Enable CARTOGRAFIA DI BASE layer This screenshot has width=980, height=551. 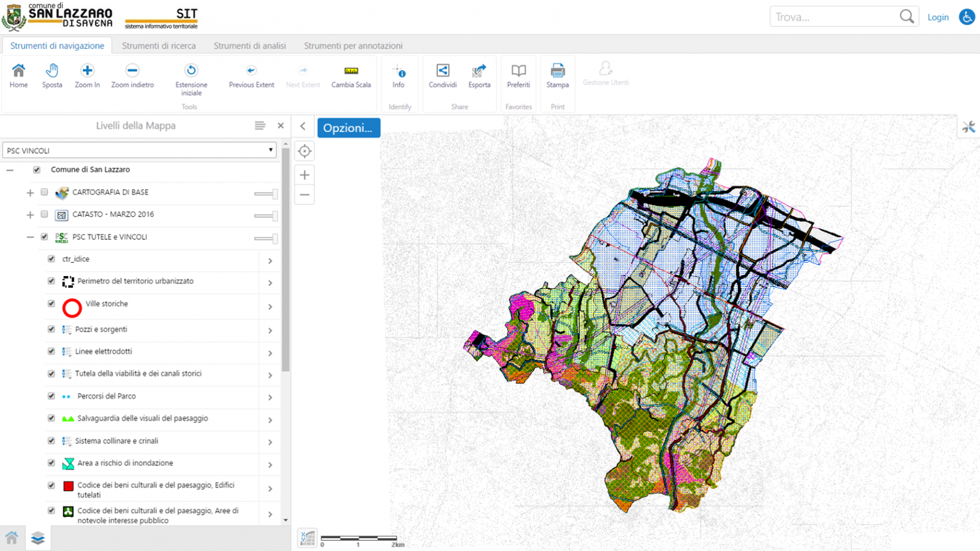(44, 192)
